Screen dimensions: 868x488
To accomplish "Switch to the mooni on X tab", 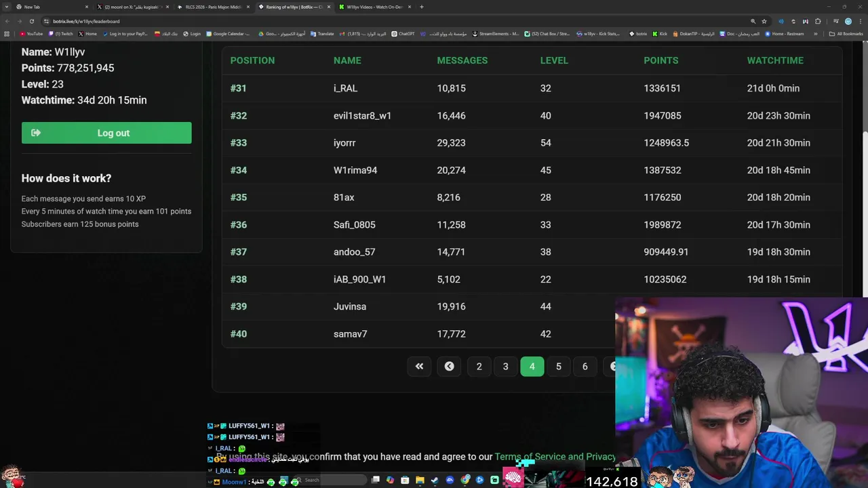I will point(132,7).
